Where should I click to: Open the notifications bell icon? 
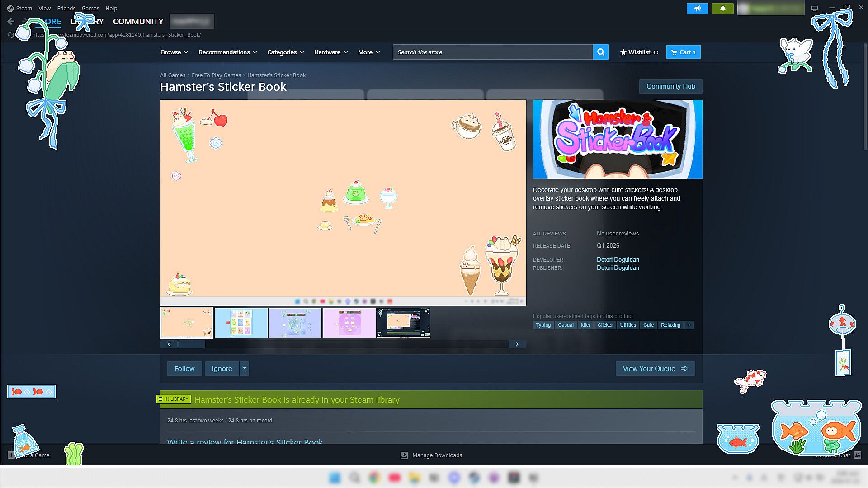tap(722, 9)
